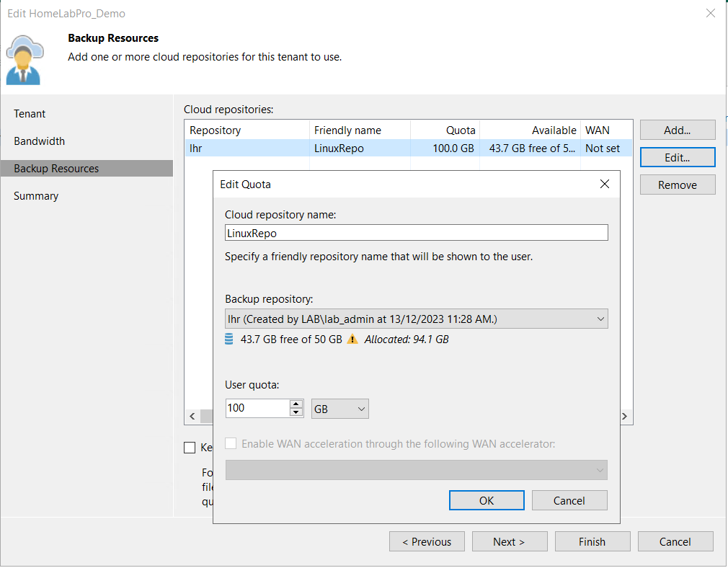This screenshot has width=728, height=568.
Task: Remove the selected cloud repository
Action: (677, 185)
